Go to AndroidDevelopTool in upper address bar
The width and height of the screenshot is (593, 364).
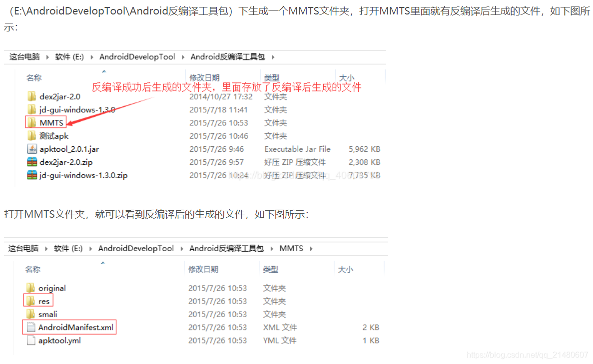point(137,57)
